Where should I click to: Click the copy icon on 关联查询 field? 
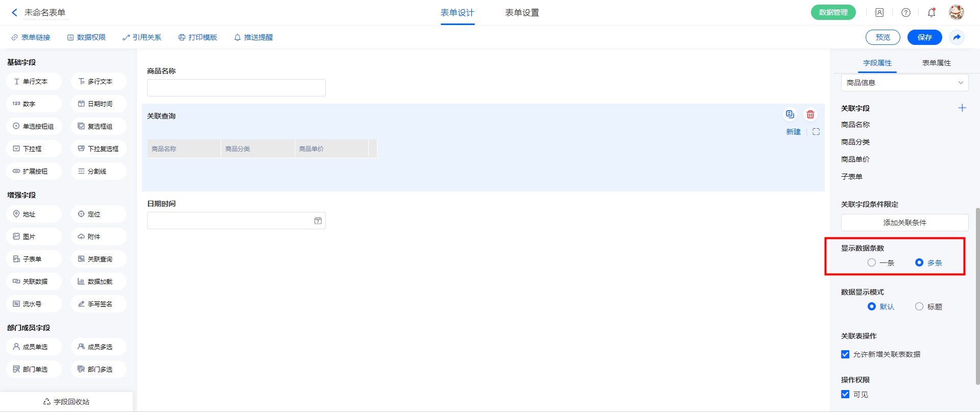pos(790,114)
